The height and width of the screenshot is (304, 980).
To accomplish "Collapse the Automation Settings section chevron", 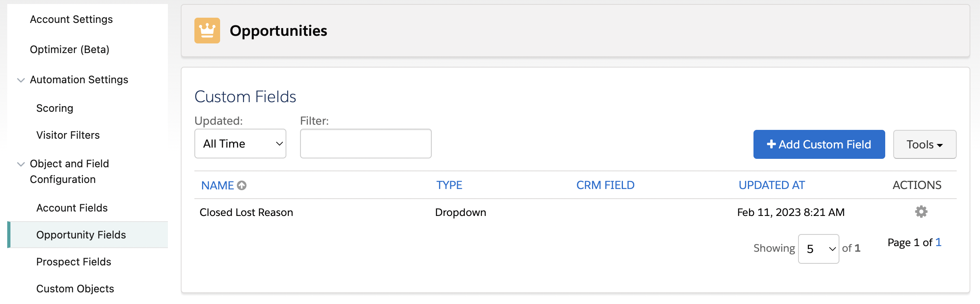I will pyautogui.click(x=21, y=80).
